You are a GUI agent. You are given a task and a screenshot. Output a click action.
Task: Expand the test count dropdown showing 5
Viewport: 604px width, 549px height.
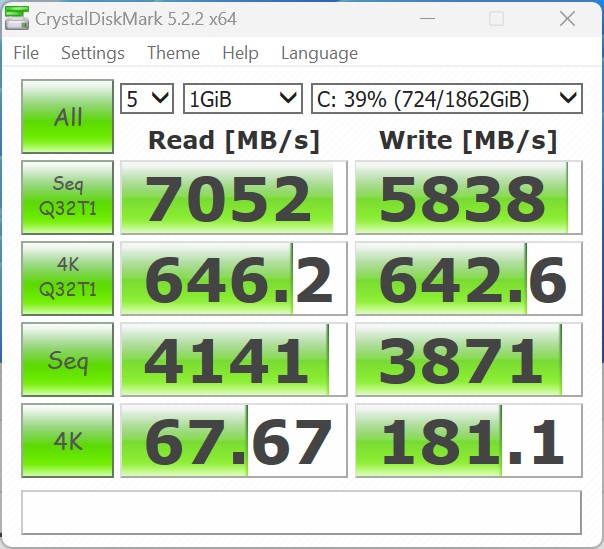(x=147, y=99)
